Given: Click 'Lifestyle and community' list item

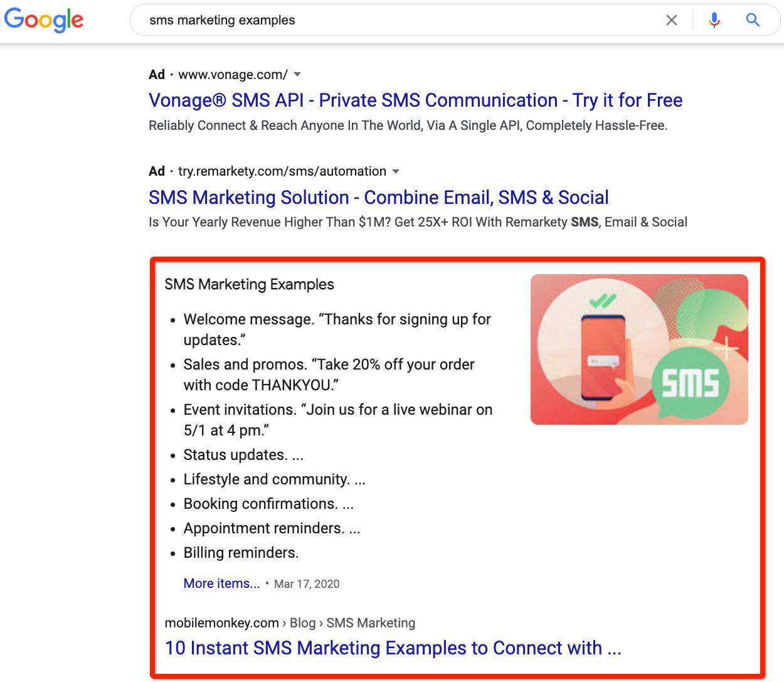Looking at the screenshot, I should (274, 479).
